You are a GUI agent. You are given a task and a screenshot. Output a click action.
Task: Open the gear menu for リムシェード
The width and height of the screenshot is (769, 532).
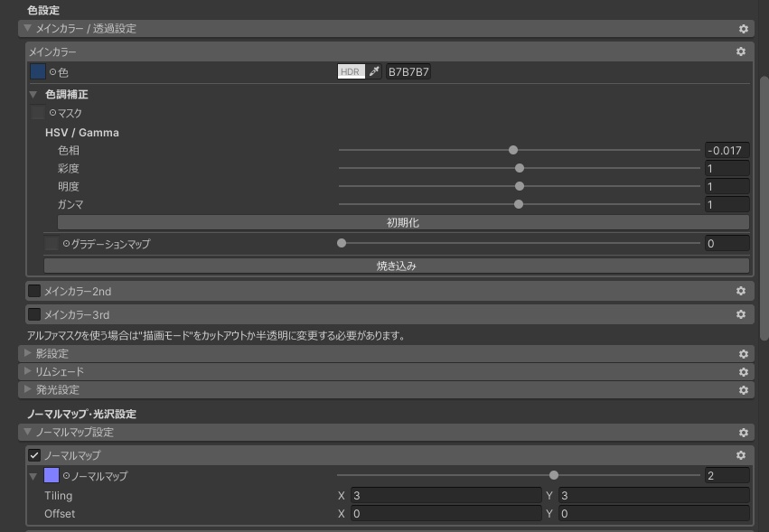(x=743, y=370)
